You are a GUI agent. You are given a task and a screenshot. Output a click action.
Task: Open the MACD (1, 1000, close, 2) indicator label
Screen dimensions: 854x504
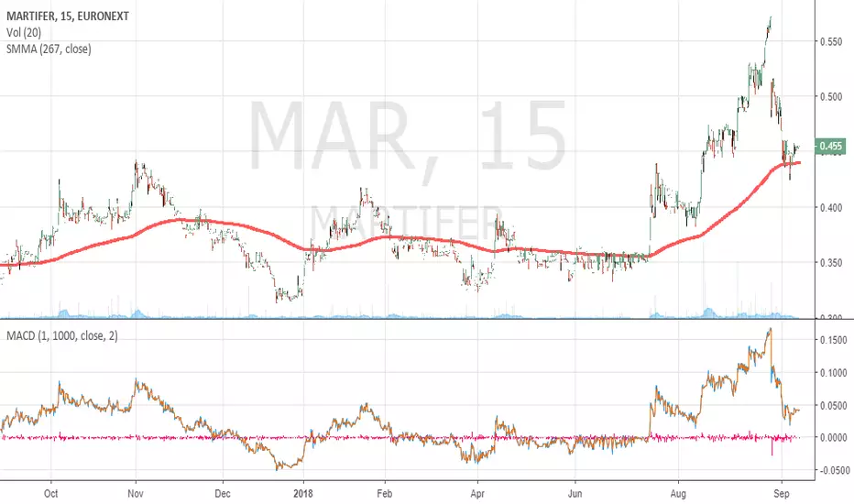(x=61, y=336)
